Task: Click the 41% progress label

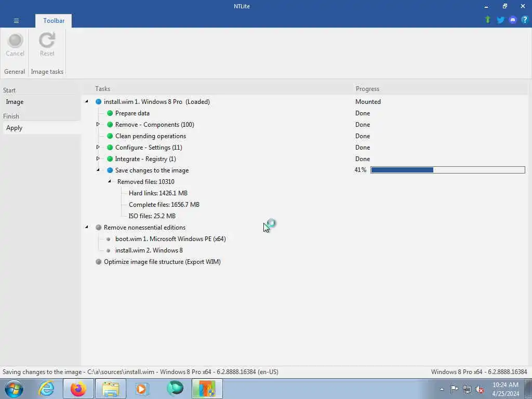Action: 361,170
